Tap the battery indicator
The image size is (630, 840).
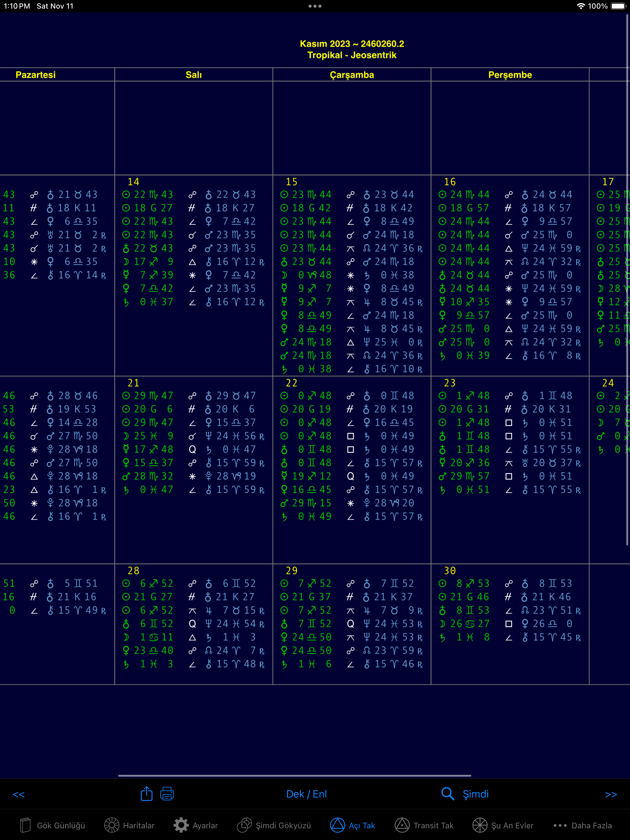tap(618, 6)
